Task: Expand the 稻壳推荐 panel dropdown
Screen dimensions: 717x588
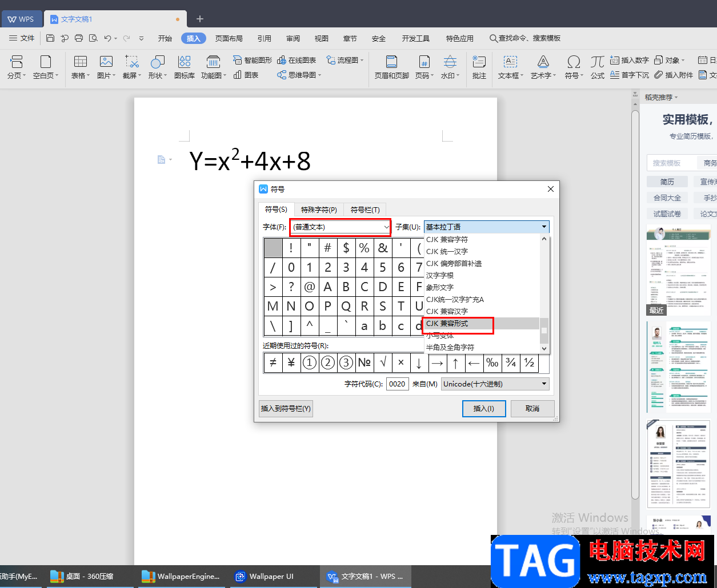Action: point(676,98)
